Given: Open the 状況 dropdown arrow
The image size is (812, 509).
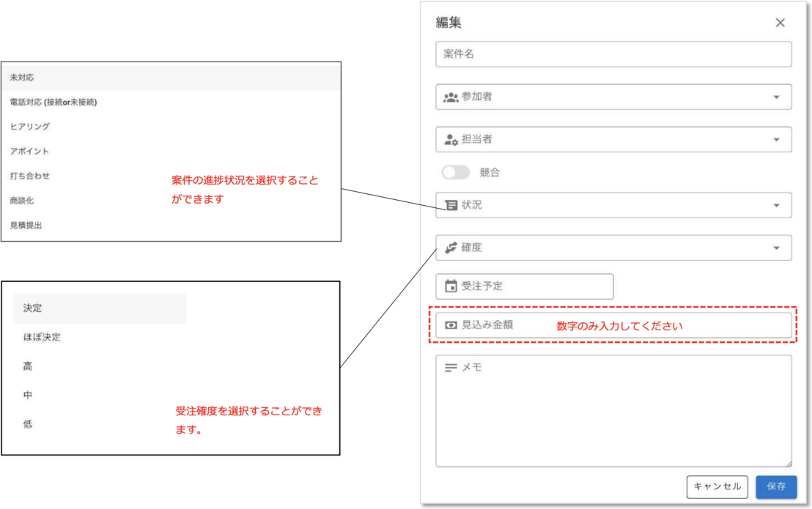Looking at the screenshot, I should point(776,205).
